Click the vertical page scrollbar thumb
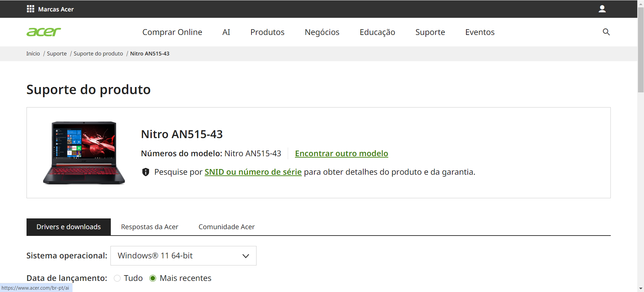The height and width of the screenshot is (292, 644). 641,50
